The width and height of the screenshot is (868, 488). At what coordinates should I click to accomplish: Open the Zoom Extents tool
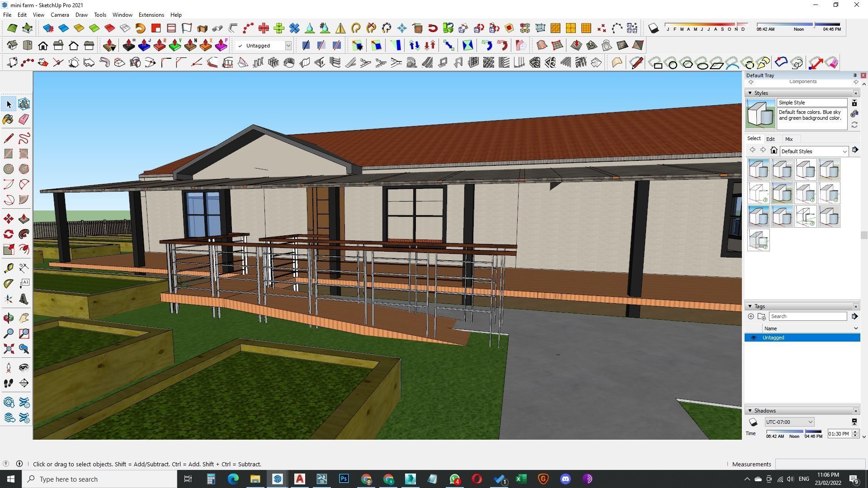pos(8,348)
